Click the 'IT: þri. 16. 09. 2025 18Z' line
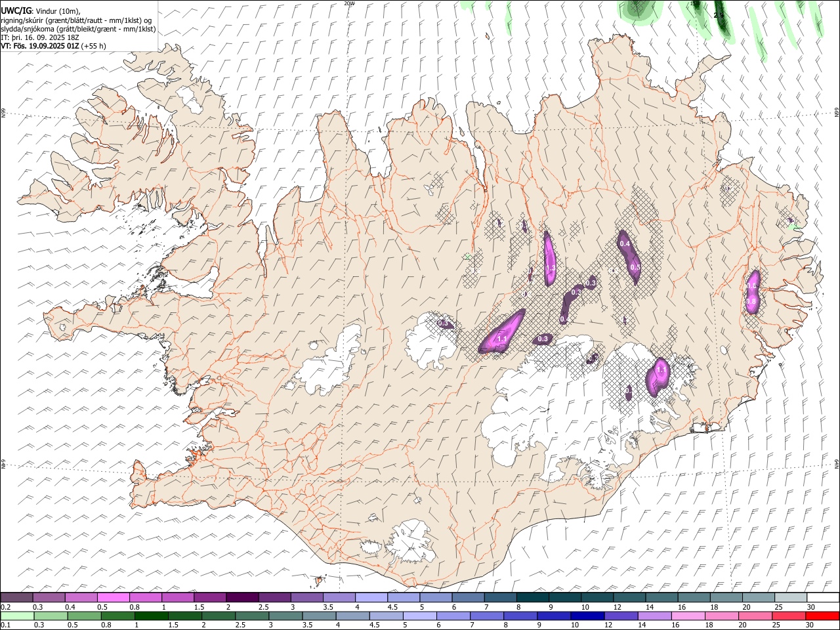The height and width of the screenshot is (630, 840). 40,37
